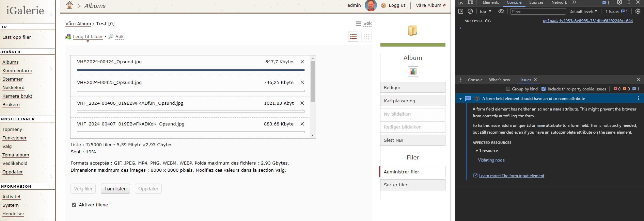Remove VHF_2024-00407 file from upload list

click(302, 124)
